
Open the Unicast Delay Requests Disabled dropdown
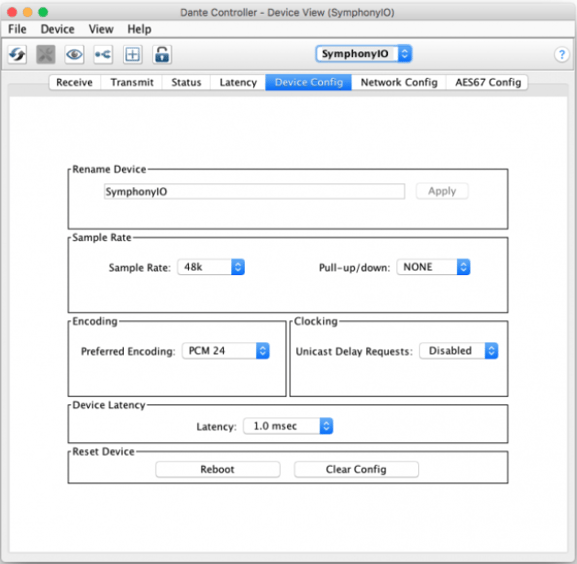[459, 351]
